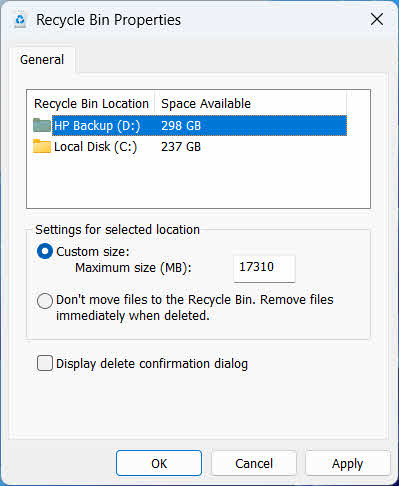Select the Local Disk (C:) row

190,147
